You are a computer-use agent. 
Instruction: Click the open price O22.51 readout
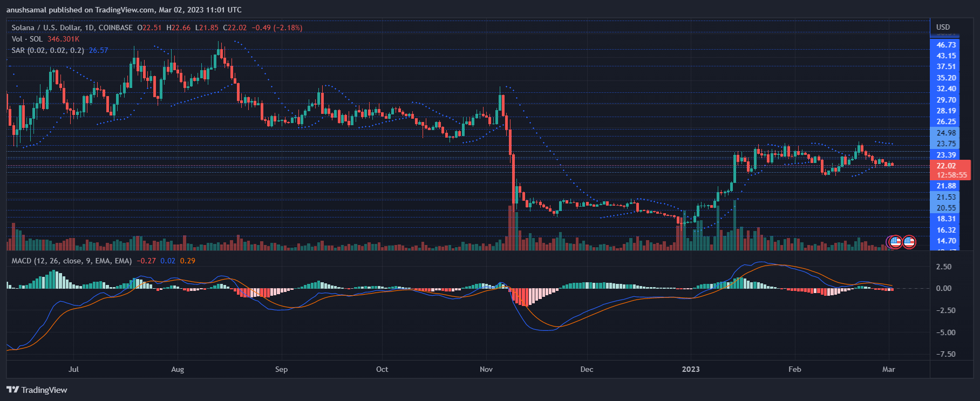(x=149, y=28)
